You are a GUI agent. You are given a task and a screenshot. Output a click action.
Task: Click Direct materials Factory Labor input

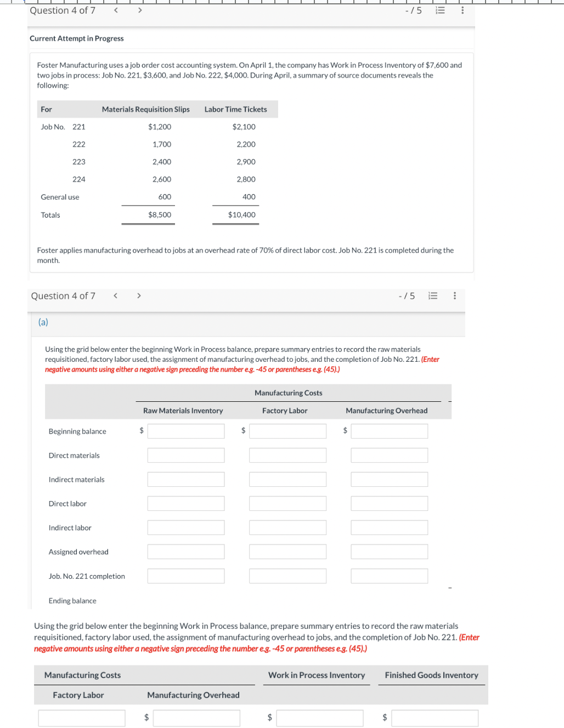pos(287,455)
